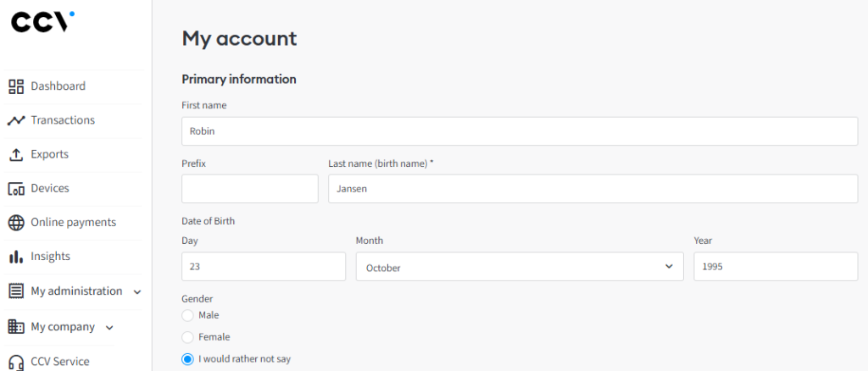The height and width of the screenshot is (371, 868).
Task: Open the Month dropdown showing October
Action: point(520,267)
